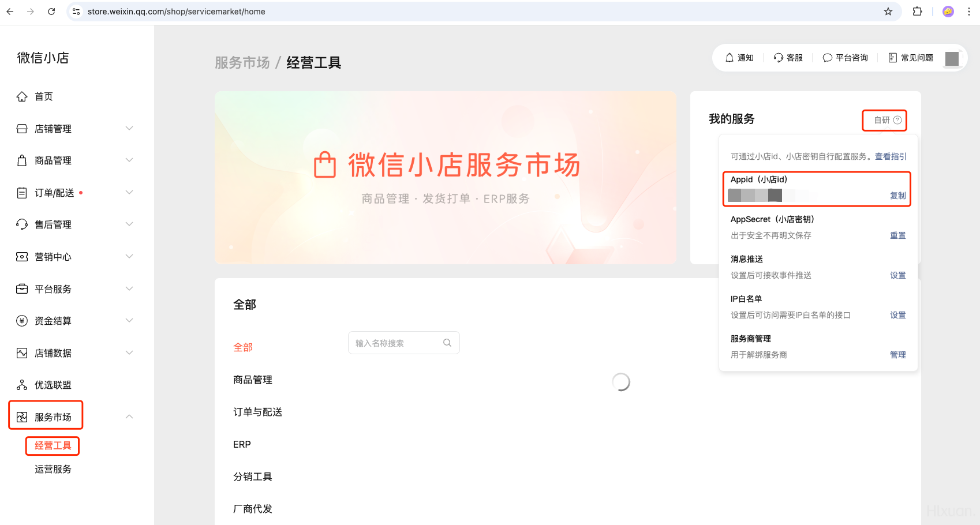Screen dimensions: 980x525
Task: Reload the page with the refresh icon
Action: pos(51,12)
